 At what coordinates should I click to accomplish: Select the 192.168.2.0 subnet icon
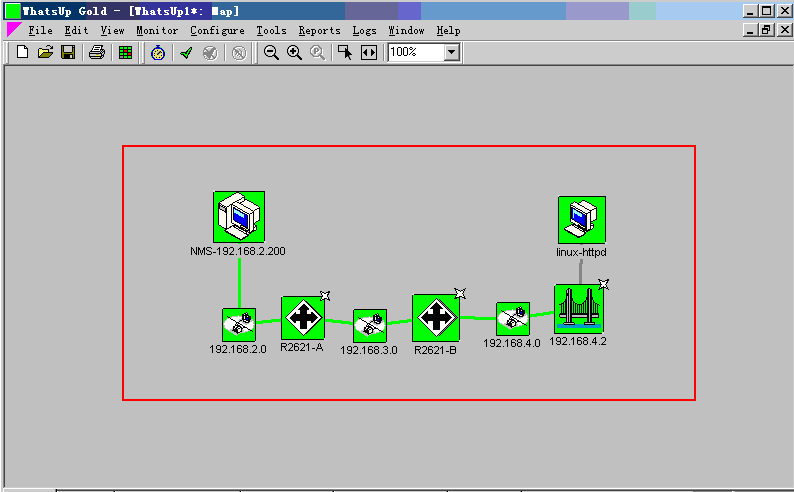coord(239,324)
